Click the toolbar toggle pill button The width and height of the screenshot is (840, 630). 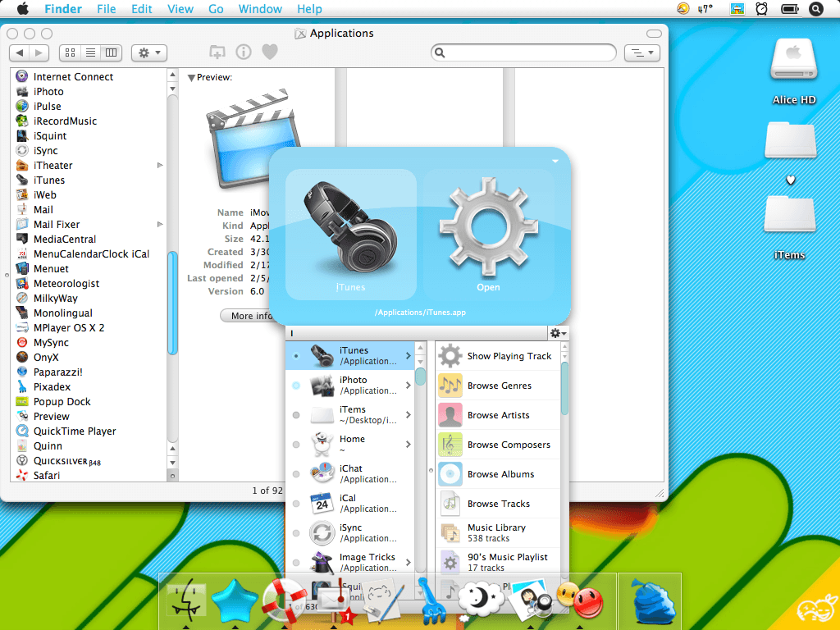[x=654, y=33]
